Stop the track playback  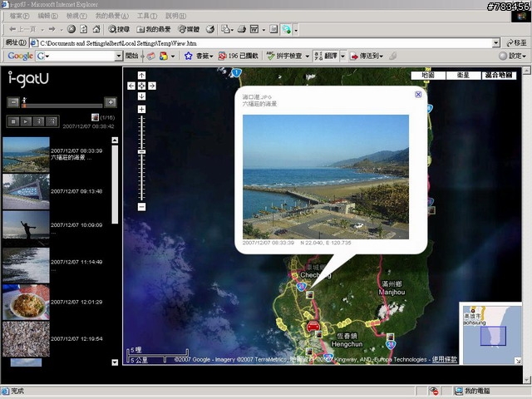pos(13,121)
